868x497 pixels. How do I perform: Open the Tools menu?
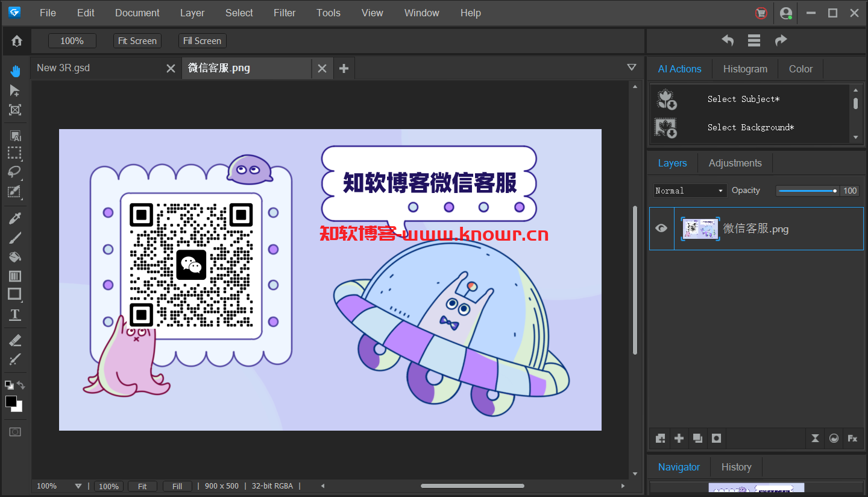(x=329, y=13)
